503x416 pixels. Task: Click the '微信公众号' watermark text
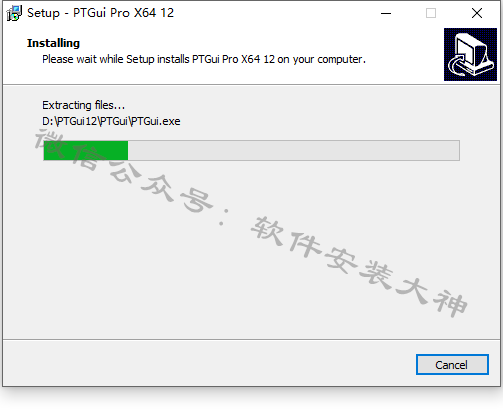click(124, 170)
